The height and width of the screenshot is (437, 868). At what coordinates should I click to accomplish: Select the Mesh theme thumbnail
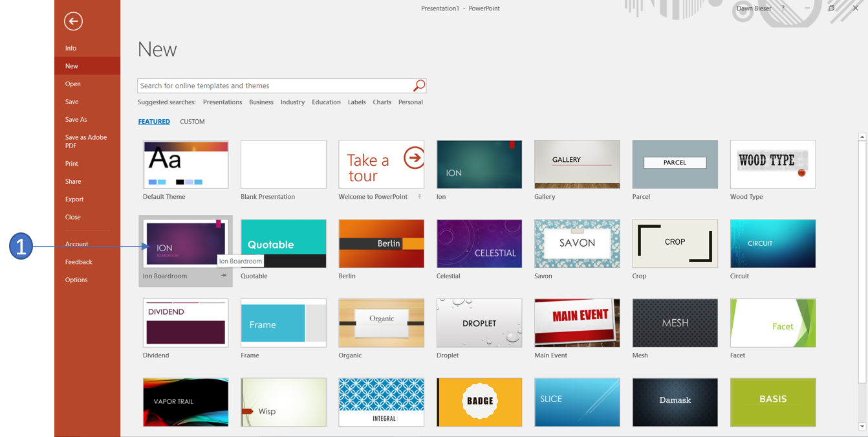pos(675,323)
